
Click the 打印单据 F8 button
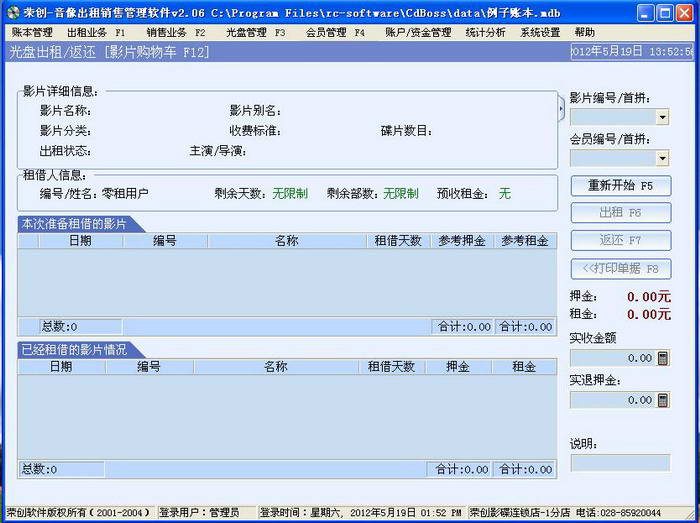click(x=621, y=269)
